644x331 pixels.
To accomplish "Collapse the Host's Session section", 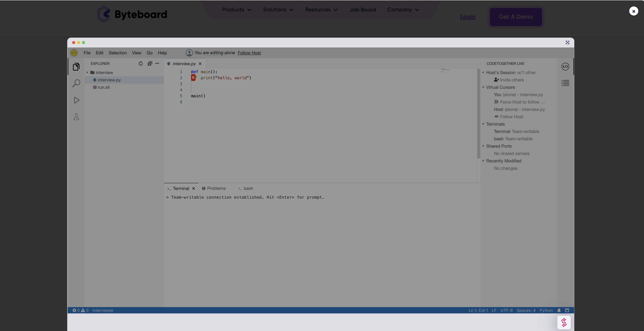I will click(x=483, y=72).
